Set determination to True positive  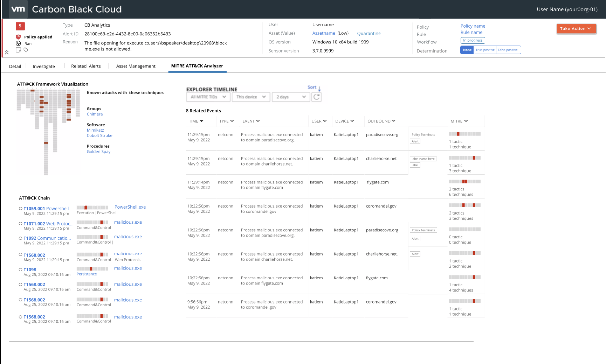coord(485,50)
